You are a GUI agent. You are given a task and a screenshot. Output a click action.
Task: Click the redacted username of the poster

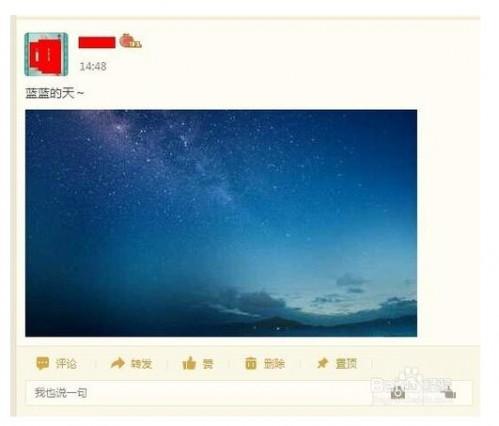pos(97,43)
